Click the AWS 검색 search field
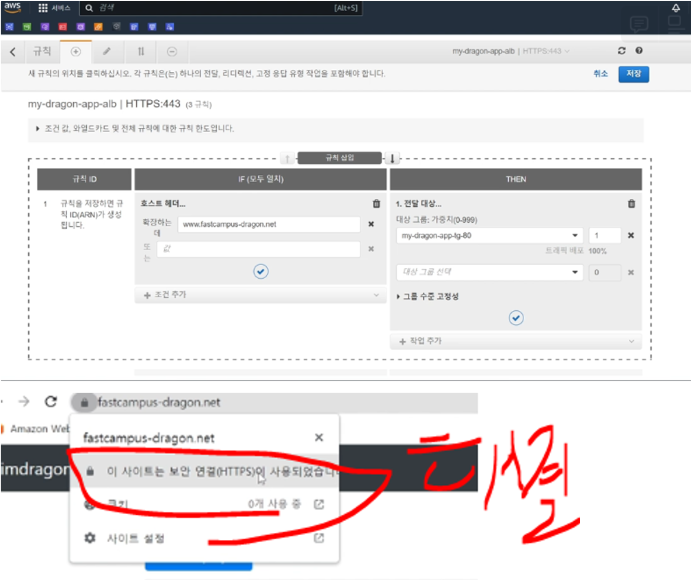The height and width of the screenshot is (580, 691). tap(221, 8)
